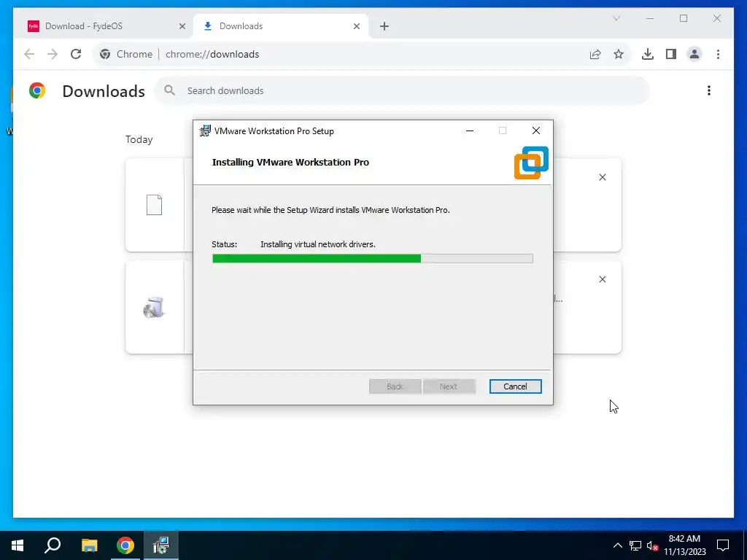Close the VMware Workstation Pro Setup window
The height and width of the screenshot is (560, 747).
(536, 131)
